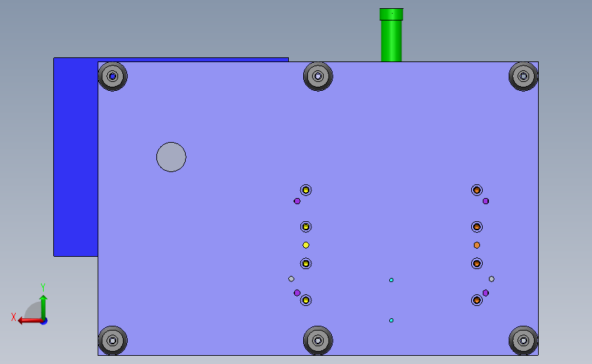Click the large gray circular hole
The height and width of the screenshot is (364, 592).
171,157
